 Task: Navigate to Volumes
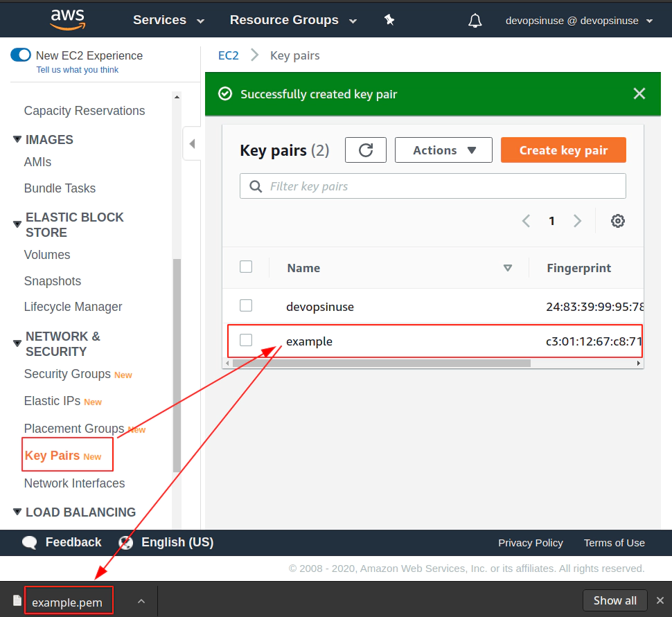tap(47, 255)
